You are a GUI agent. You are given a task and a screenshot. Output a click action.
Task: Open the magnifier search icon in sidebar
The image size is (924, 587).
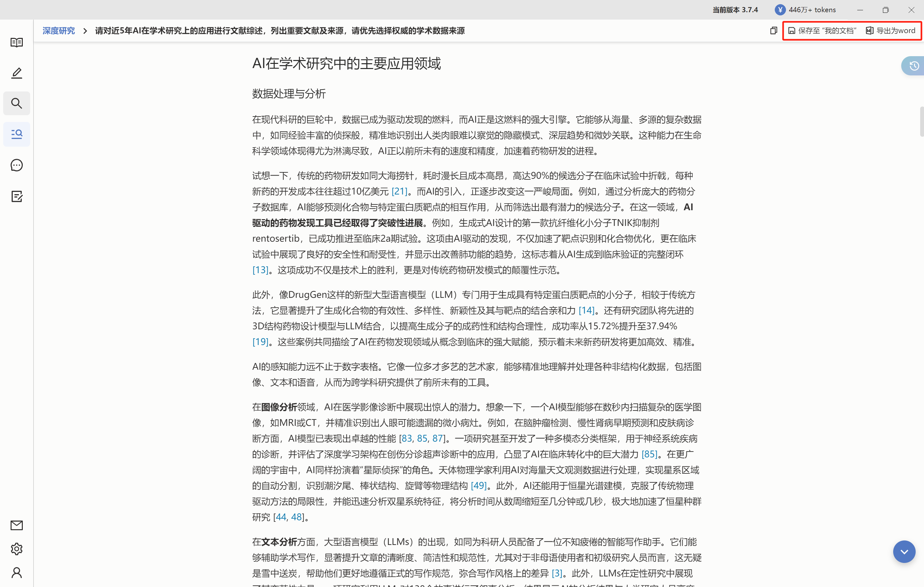click(x=16, y=103)
